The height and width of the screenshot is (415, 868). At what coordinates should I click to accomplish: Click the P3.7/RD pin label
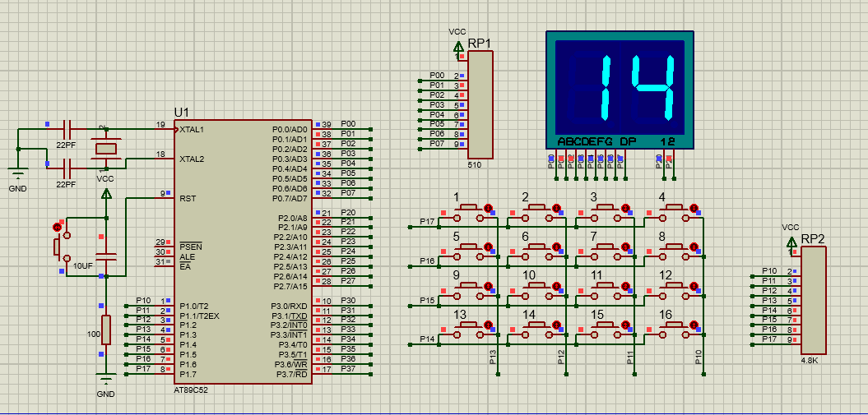(292, 374)
